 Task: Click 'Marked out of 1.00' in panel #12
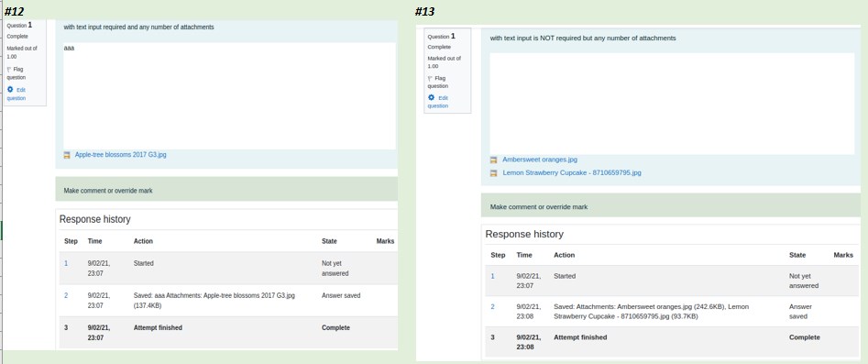[x=22, y=52]
